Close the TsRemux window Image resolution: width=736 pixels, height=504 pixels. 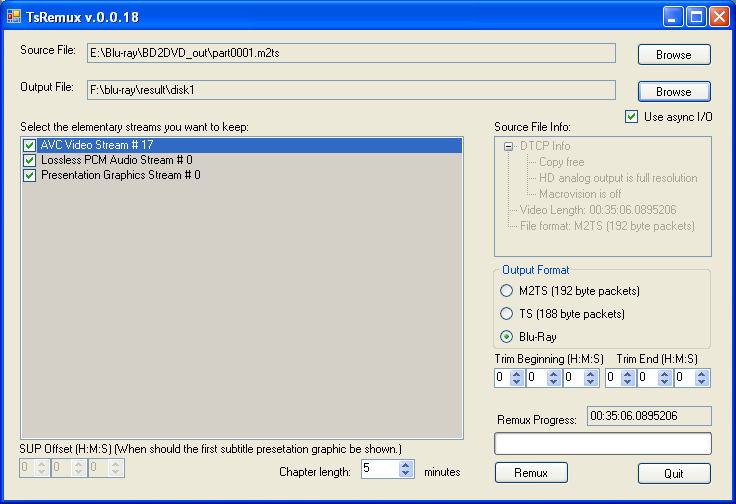click(720, 17)
